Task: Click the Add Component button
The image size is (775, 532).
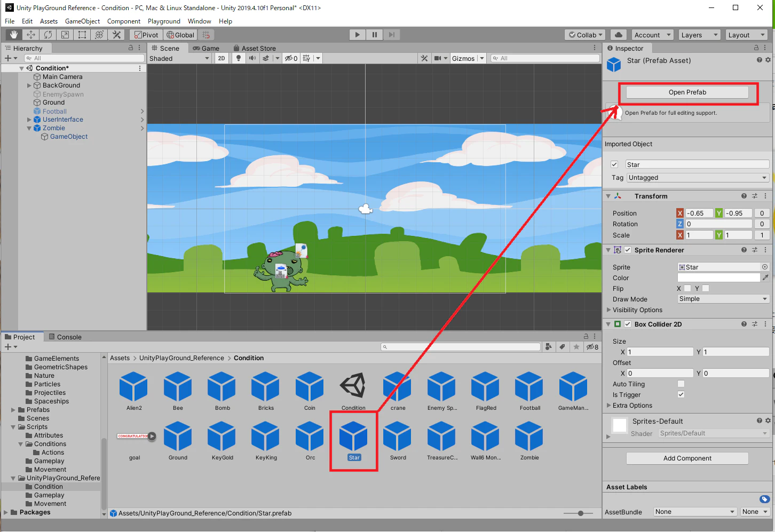Action: pyautogui.click(x=687, y=458)
